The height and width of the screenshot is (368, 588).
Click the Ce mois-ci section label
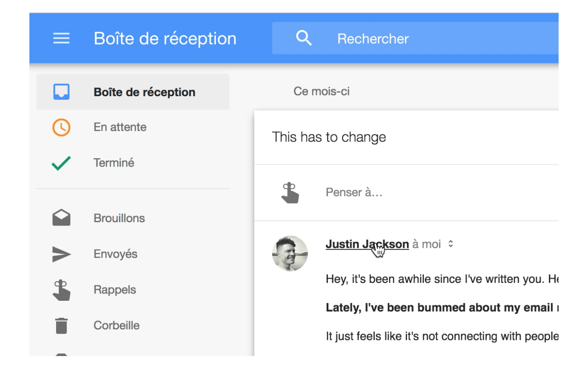click(x=322, y=92)
